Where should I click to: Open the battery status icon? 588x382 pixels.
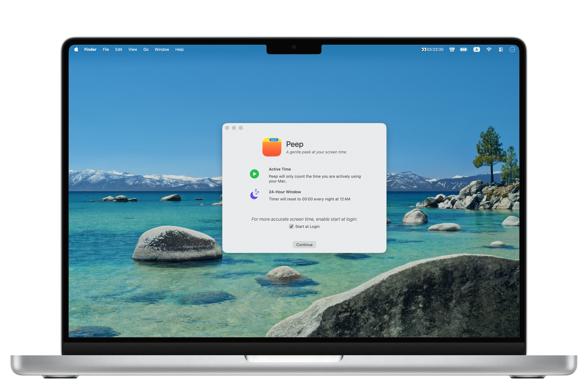point(464,49)
